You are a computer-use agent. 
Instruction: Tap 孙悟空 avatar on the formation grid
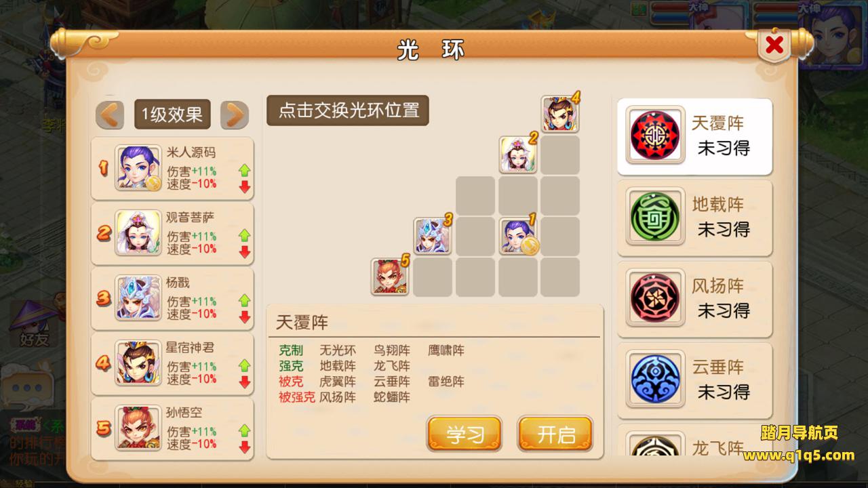[x=391, y=277]
